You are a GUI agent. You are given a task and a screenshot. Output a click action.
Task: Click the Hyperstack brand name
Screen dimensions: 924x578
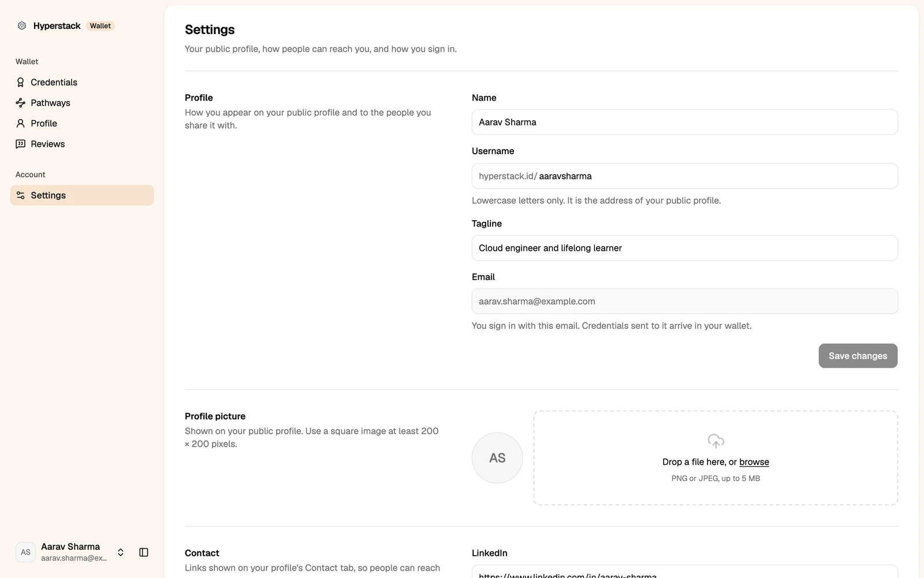pyautogui.click(x=57, y=25)
